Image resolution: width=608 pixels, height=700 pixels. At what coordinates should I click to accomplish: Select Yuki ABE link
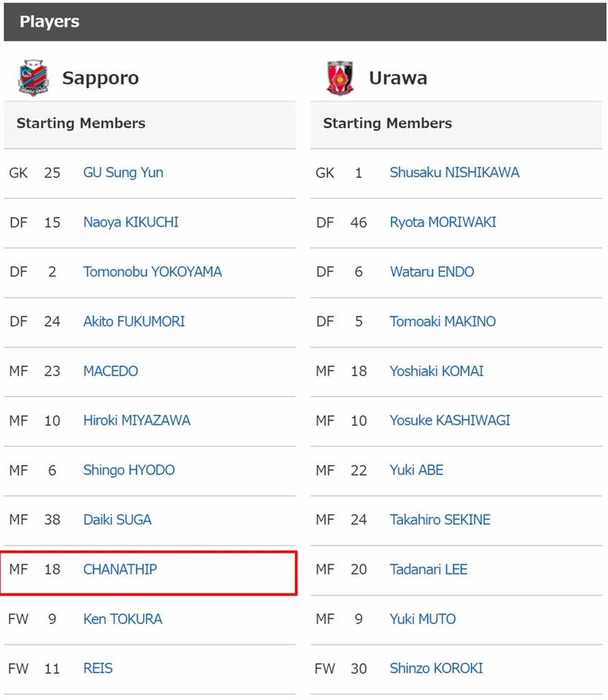pyautogui.click(x=416, y=470)
